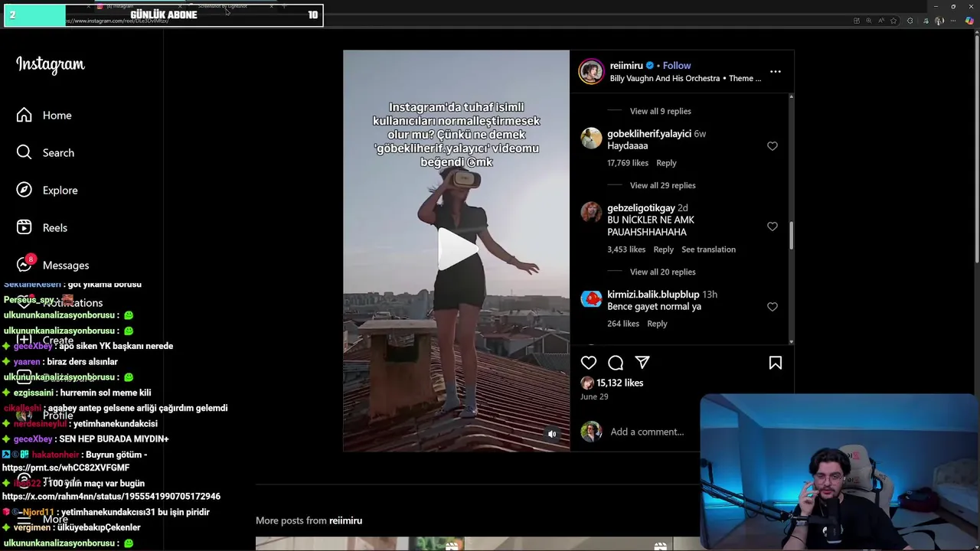Reply to kirmizi.balik.blupblup's comment
The image size is (980, 551).
[657, 324]
